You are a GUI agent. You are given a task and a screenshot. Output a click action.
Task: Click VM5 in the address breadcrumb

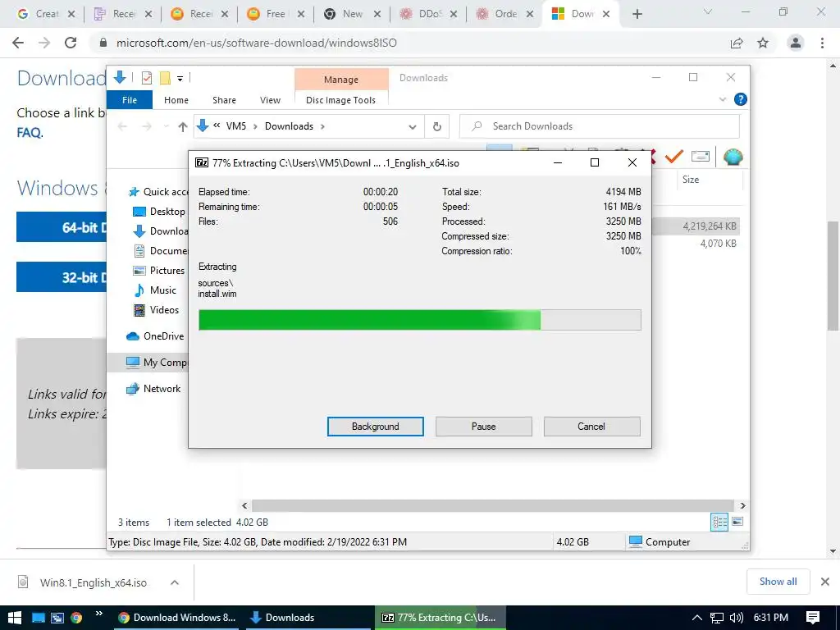click(235, 126)
